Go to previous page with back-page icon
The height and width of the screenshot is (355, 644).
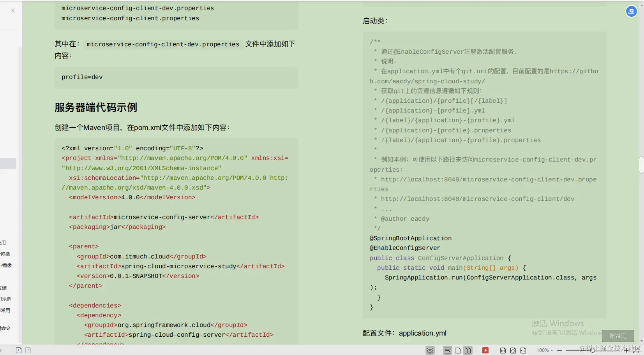[18, 350]
